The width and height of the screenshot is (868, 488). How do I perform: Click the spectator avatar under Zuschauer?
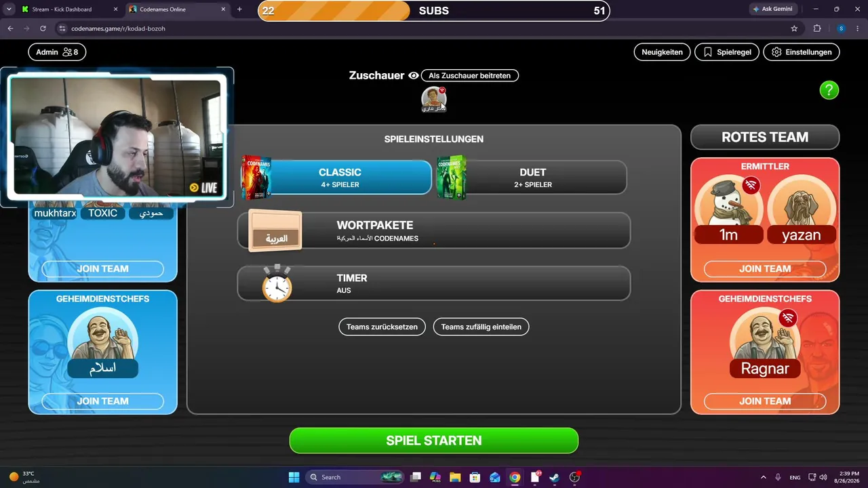click(434, 99)
